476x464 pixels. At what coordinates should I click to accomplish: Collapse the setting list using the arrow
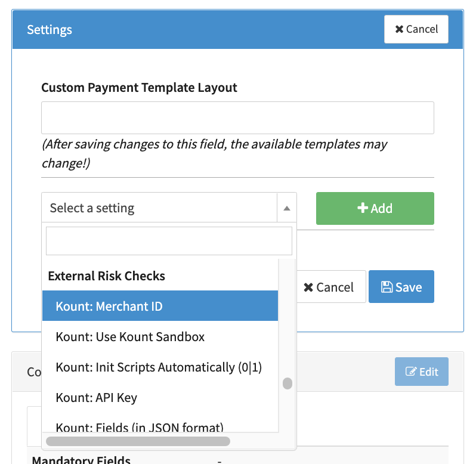(x=286, y=208)
